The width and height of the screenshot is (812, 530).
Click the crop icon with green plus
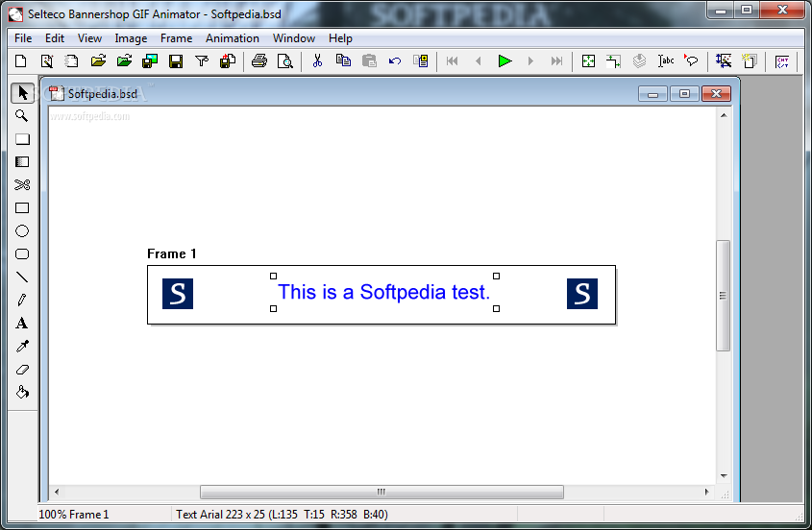[614, 61]
